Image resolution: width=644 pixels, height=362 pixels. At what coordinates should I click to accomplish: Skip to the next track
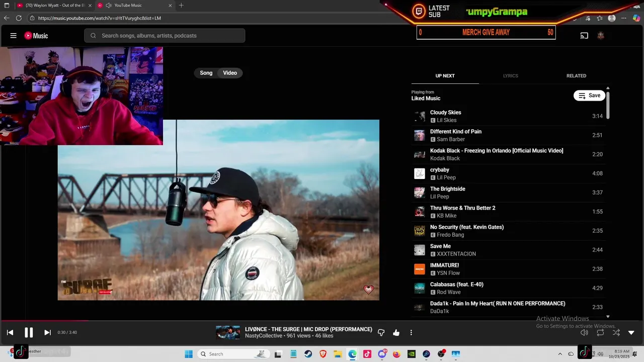tap(47, 332)
